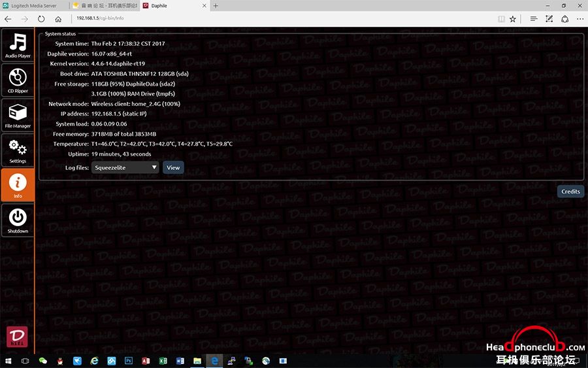Close the Daphile browser tab

(x=204, y=6)
